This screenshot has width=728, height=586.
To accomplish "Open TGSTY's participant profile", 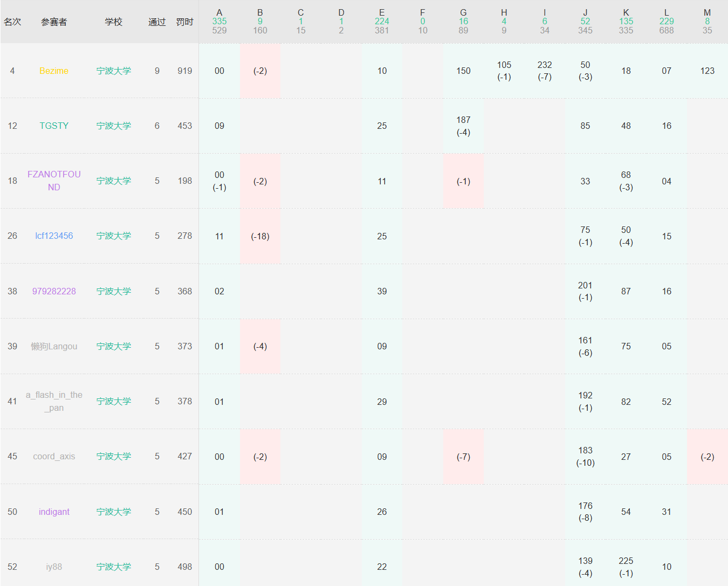I will 54,126.
